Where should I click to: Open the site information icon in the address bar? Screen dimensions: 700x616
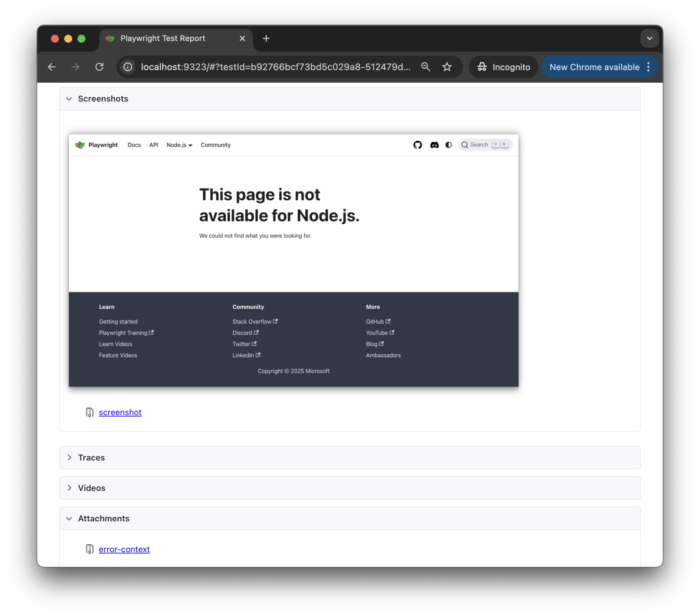[x=128, y=67]
